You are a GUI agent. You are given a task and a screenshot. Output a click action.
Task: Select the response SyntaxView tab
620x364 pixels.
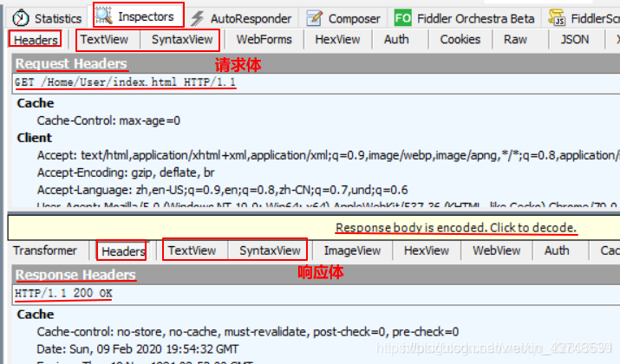[270, 250]
